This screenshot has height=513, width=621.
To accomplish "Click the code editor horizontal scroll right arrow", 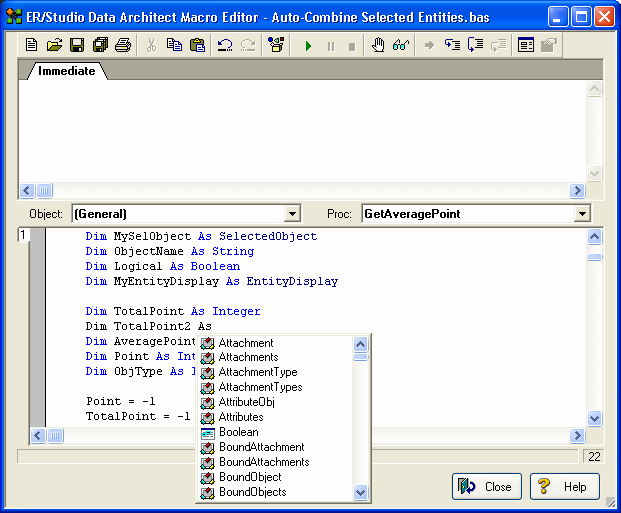I will 577,436.
